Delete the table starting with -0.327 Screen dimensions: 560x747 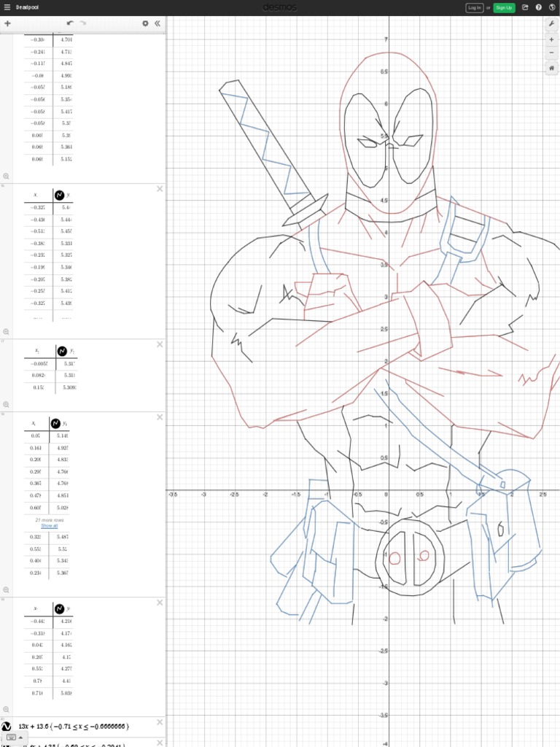[160, 189]
